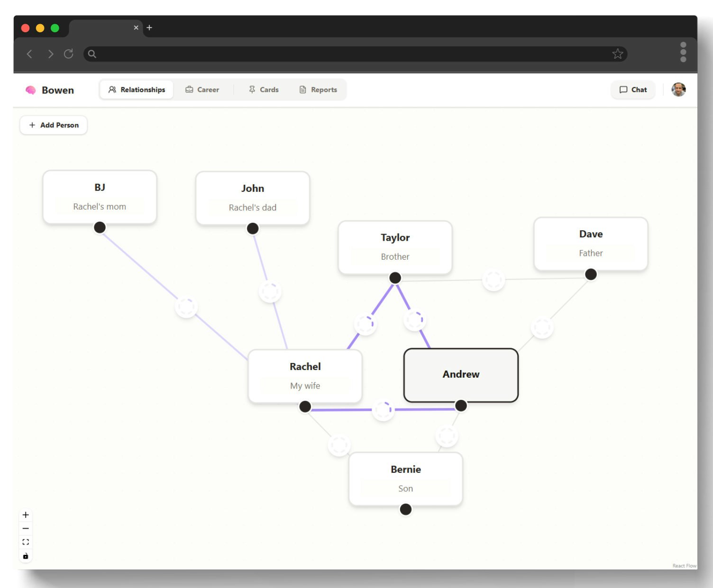Open the Chat panel
This screenshot has height=588, width=713.
tap(632, 90)
